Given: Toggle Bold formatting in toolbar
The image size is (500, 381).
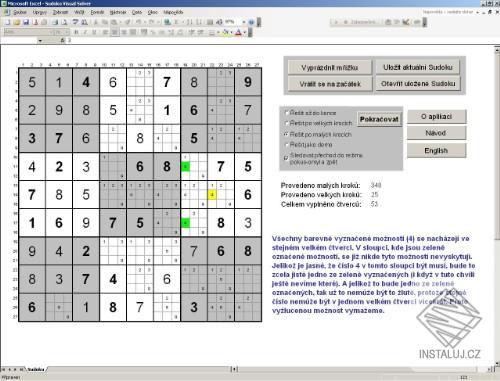Looking at the screenshot, I should [x=76, y=32].
